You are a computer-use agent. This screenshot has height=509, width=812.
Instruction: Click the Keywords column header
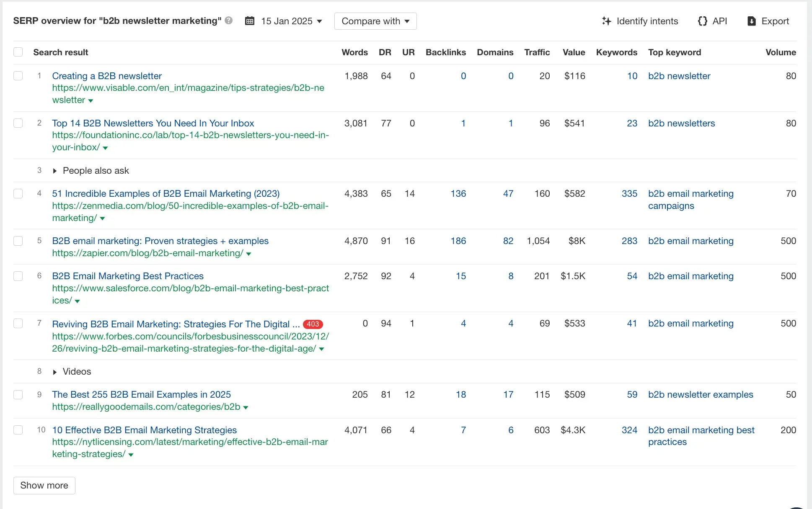pyautogui.click(x=616, y=52)
